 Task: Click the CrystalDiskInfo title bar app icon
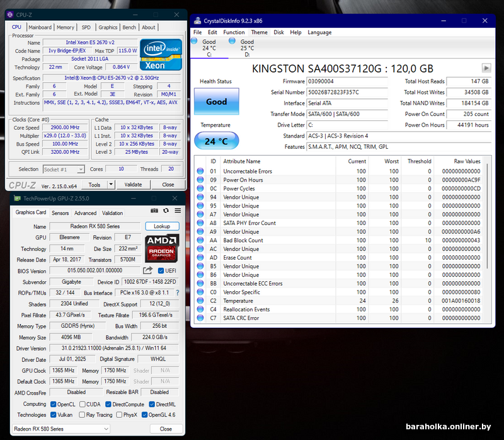tap(197, 21)
